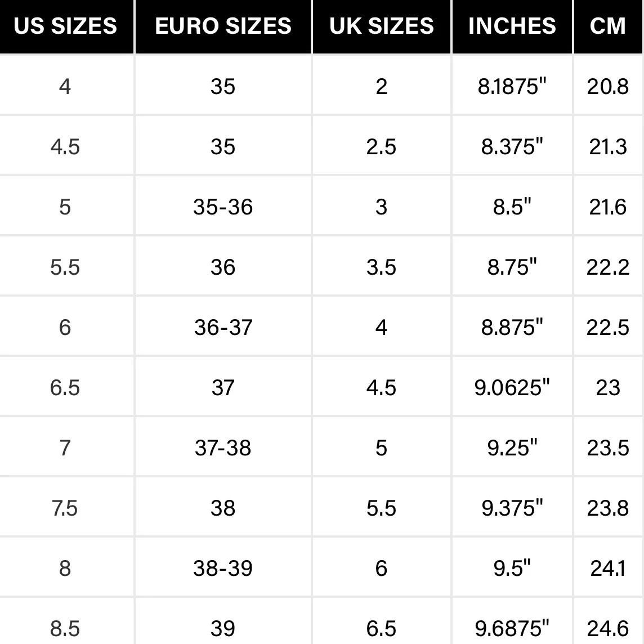Click the 35-36 Euro size cell
644x644 pixels.
pos(223,207)
